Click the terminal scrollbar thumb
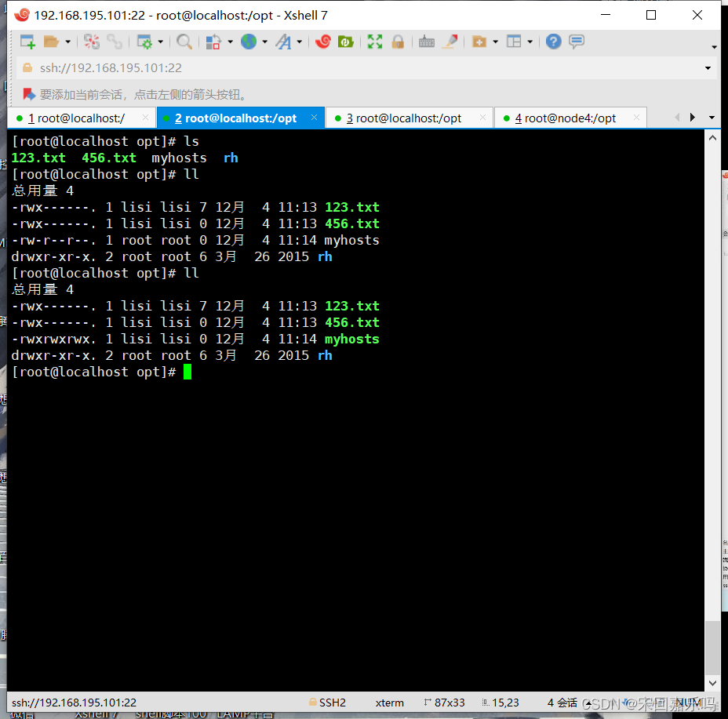The width and height of the screenshot is (728, 719). coord(712,648)
